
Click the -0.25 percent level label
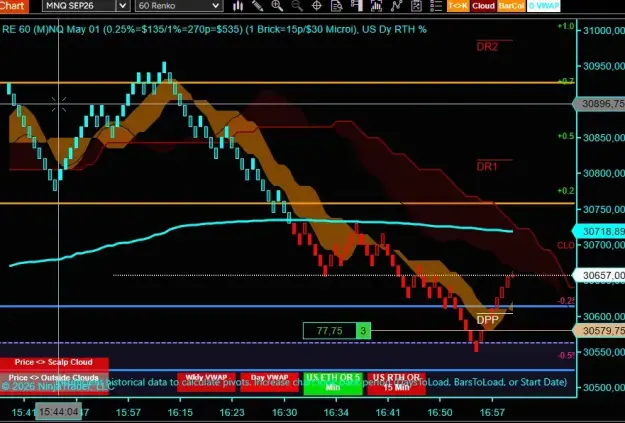click(x=566, y=301)
